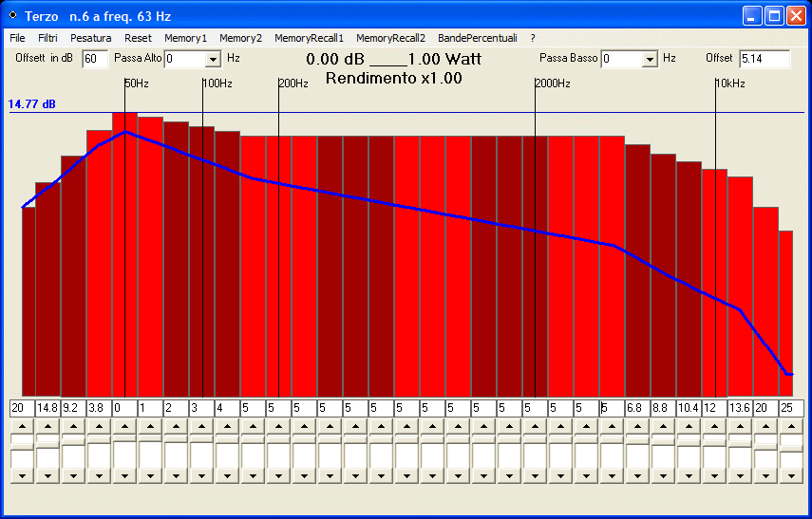Click the Rendimento x1.00 text
Image resolution: width=812 pixels, height=519 pixels.
(x=393, y=79)
